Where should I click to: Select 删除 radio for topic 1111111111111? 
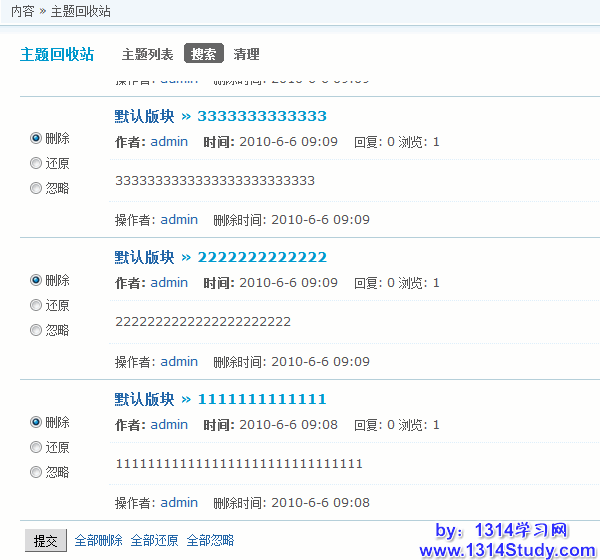(x=36, y=422)
